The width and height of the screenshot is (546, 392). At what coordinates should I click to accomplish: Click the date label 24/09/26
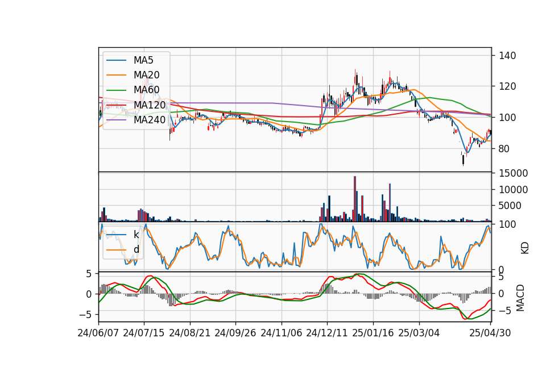(235, 333)
